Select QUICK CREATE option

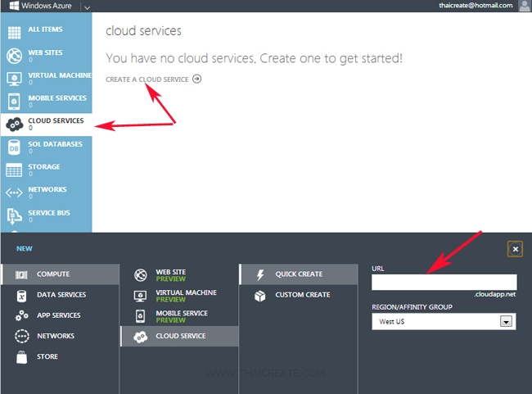299,274
